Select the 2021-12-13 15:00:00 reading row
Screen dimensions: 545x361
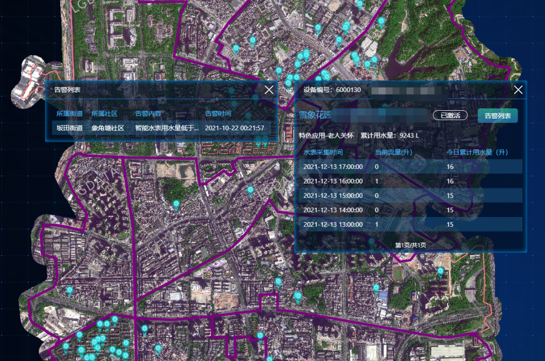coord(410,196)
